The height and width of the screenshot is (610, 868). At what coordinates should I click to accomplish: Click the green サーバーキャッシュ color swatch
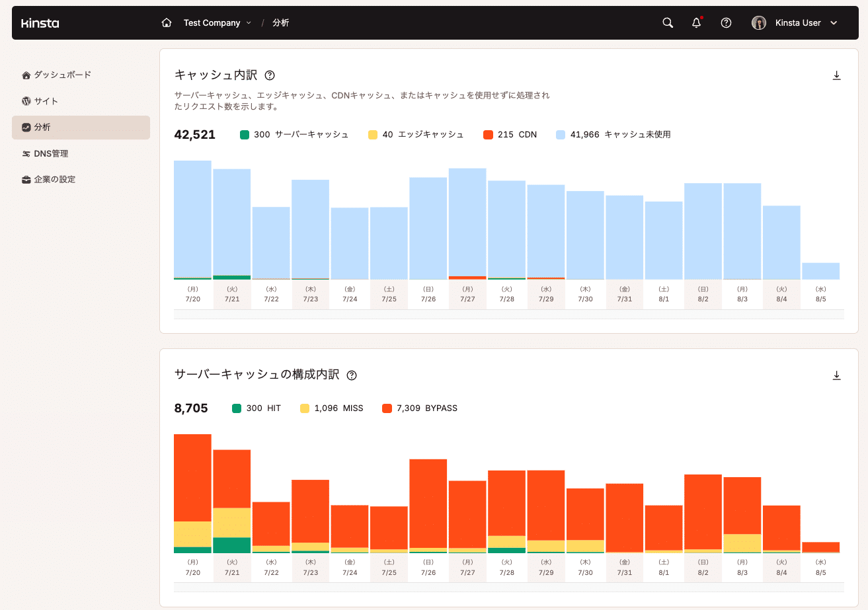click(245, 135)
